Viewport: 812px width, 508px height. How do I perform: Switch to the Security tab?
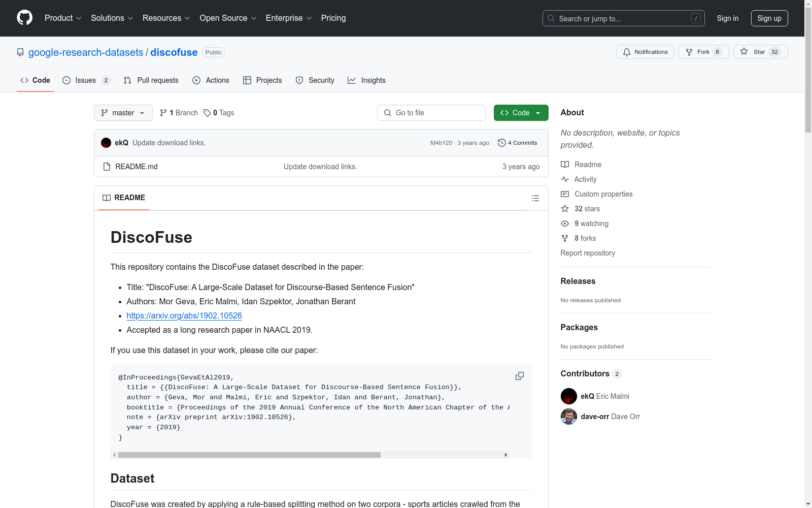click(315, 80)
